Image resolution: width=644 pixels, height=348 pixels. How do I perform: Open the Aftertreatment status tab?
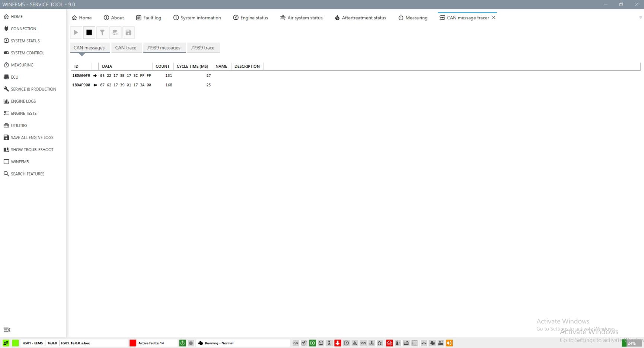(x=360, y=18)
